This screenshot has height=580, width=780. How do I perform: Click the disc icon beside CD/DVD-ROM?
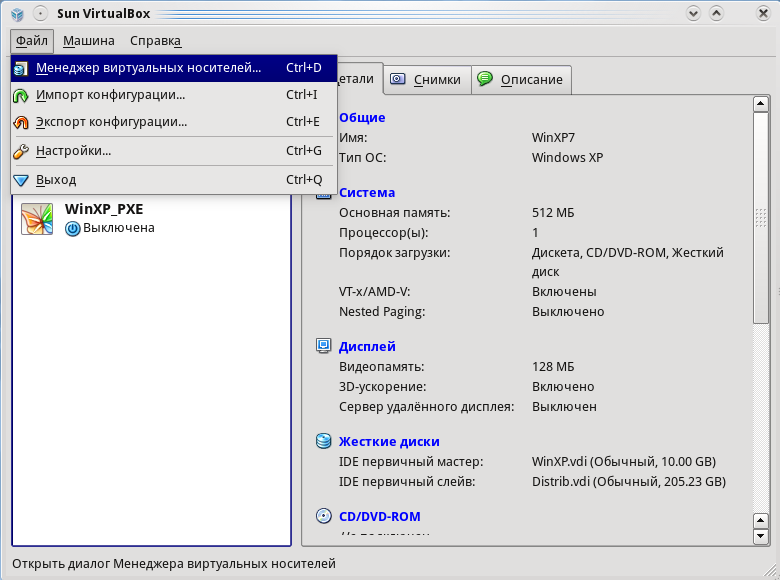pos(324,516)
